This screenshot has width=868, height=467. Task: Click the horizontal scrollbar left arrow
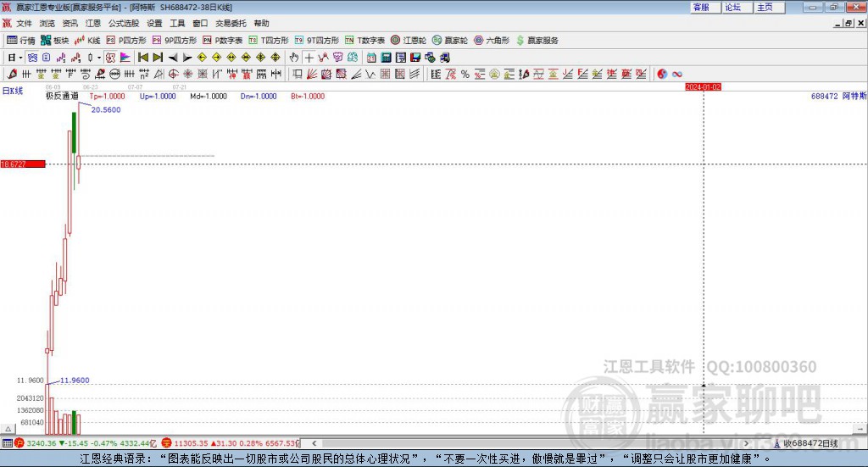(314, 443)
